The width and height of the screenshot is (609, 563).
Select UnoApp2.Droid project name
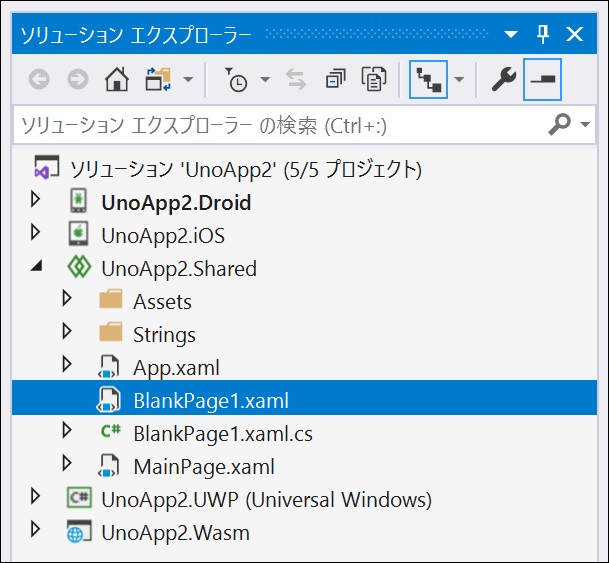(176, 203)
